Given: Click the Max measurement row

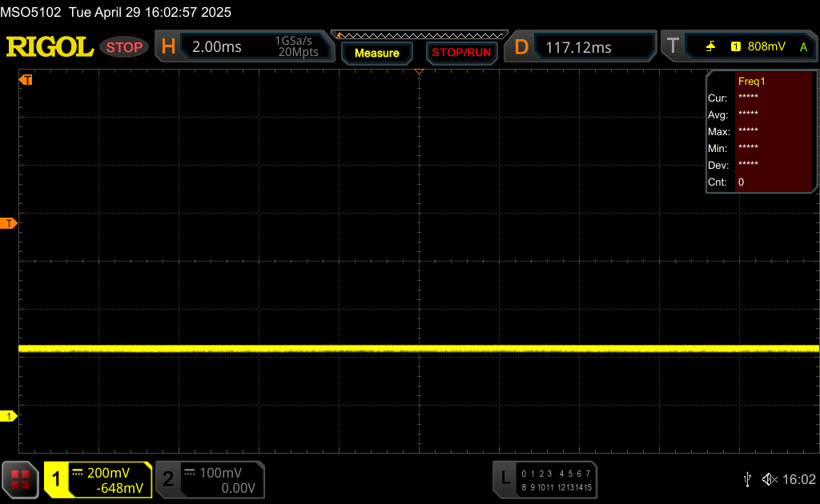Looking at the screenshot, I should click(759, 131).
